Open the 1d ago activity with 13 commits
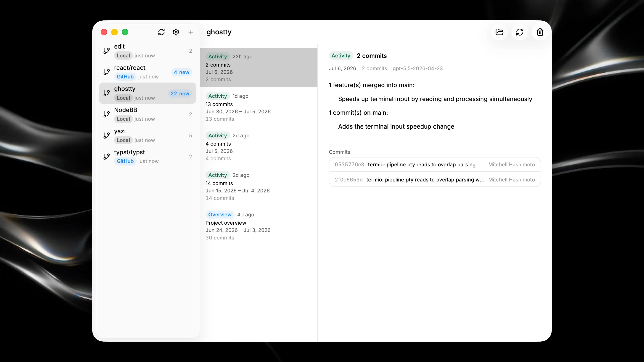Image resolution: width=644 pixels, height=362 pixels. point(258,107)
